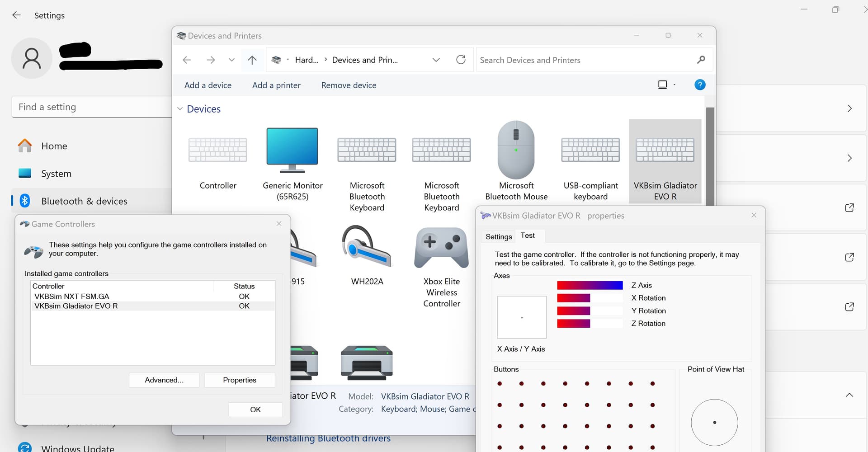This screenshot has height=452, width=868.
Task: Open the view options dropdown arrow
Action: click(x=675, y=85)
